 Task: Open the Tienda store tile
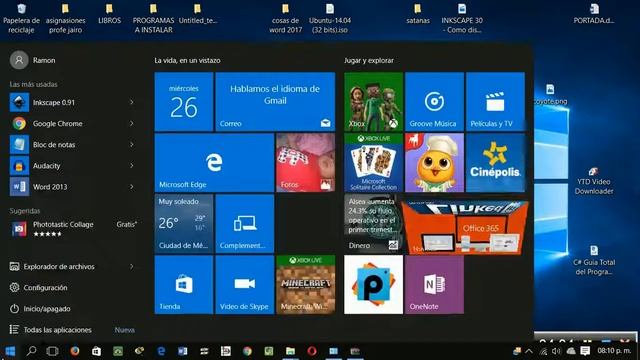pos(184,284)
